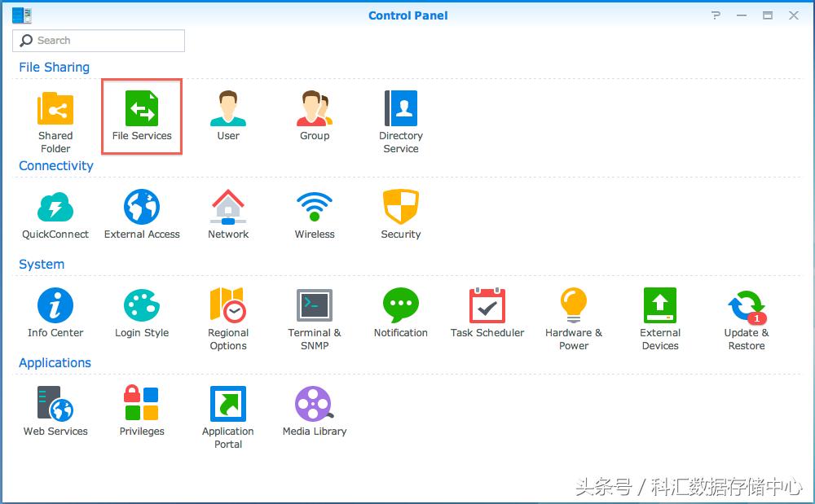Open Hardware & Power settings

573,319
